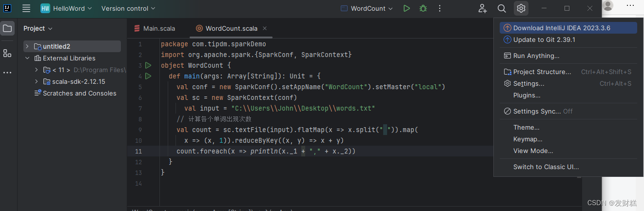Click the Code With Me add-user icon
This screenshot has width=644, height=211.
click(483, 8)
